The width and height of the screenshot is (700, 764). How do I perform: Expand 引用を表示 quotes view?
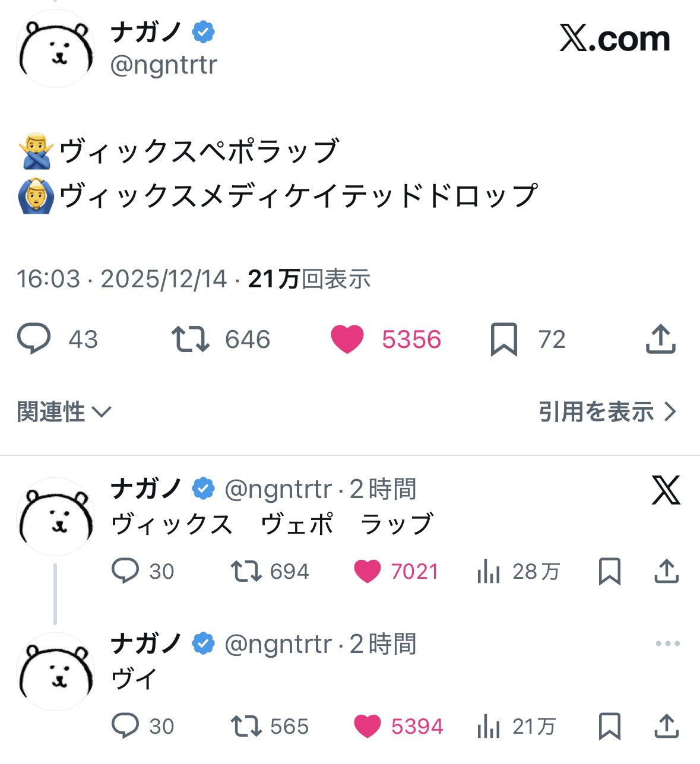tap(607, 412)
